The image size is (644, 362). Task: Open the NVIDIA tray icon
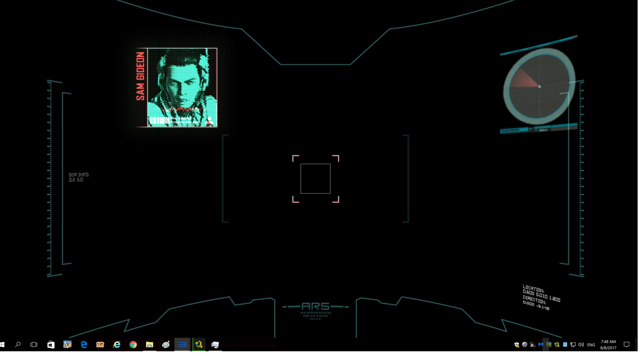549,345
